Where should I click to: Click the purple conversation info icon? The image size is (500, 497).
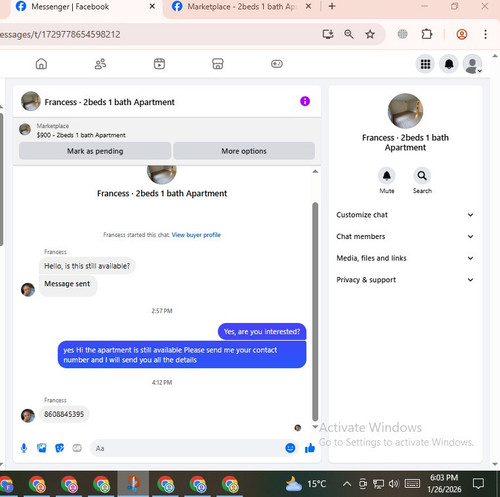pyautogui.click(x=305, y=101)
